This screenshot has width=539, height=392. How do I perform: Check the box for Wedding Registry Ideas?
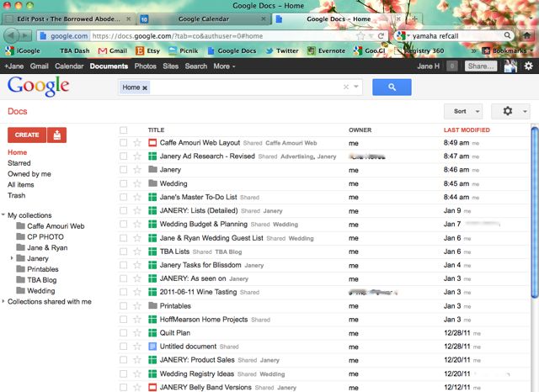pyautogui.click(x=124, y=373)
